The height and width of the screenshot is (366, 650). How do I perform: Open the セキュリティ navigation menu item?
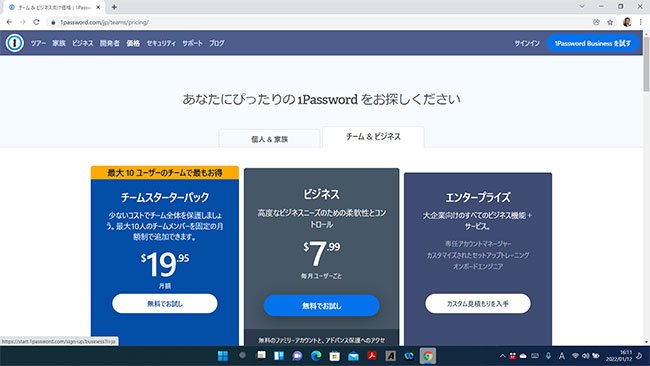coord(161,43)
